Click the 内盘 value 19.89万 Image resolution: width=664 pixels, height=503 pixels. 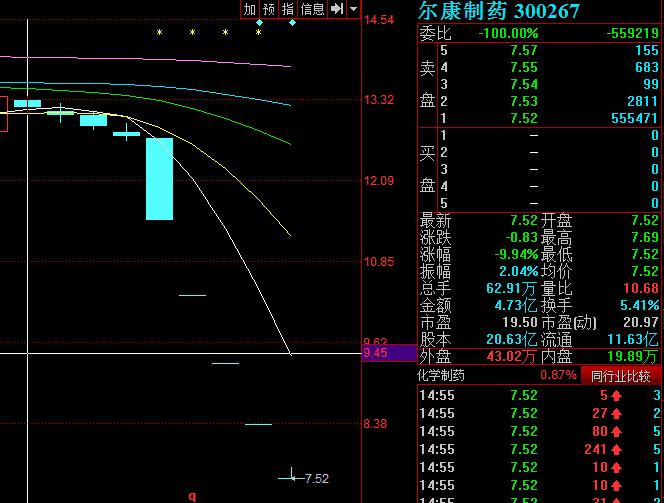tap(633, 356)
